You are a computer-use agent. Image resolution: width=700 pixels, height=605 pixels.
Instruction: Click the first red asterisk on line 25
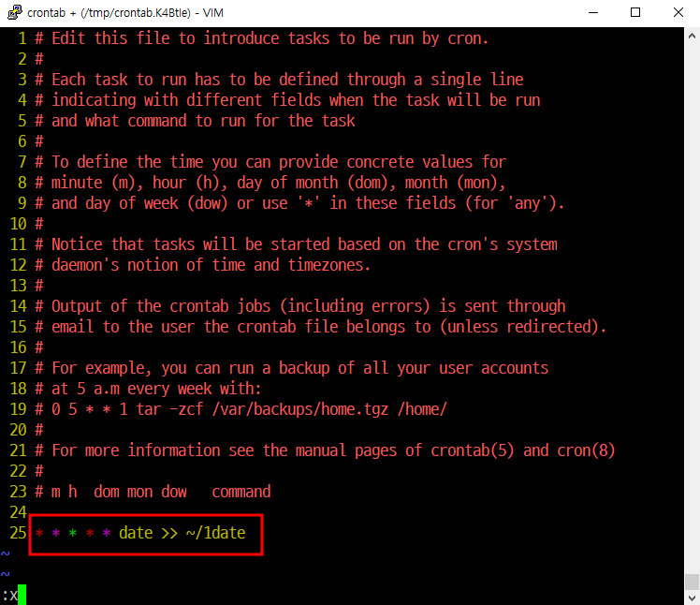(39, 533)
